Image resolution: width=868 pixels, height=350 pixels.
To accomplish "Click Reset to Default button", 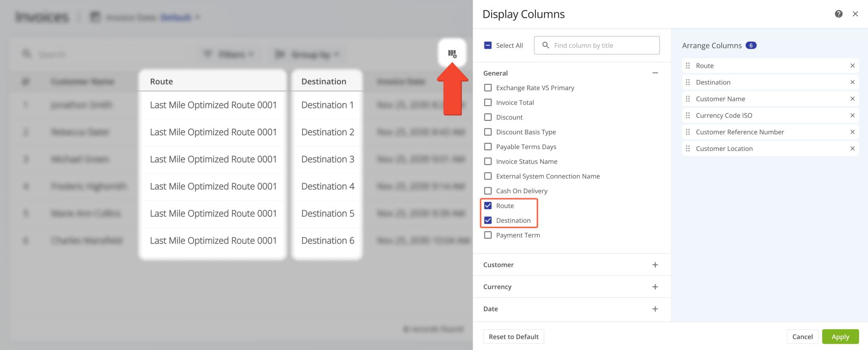I will tap(514, 336).
